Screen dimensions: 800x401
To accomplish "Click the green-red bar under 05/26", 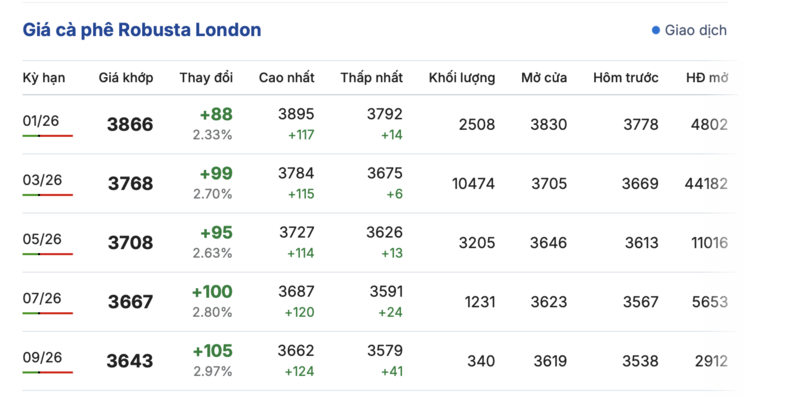I will click(48, 254).
